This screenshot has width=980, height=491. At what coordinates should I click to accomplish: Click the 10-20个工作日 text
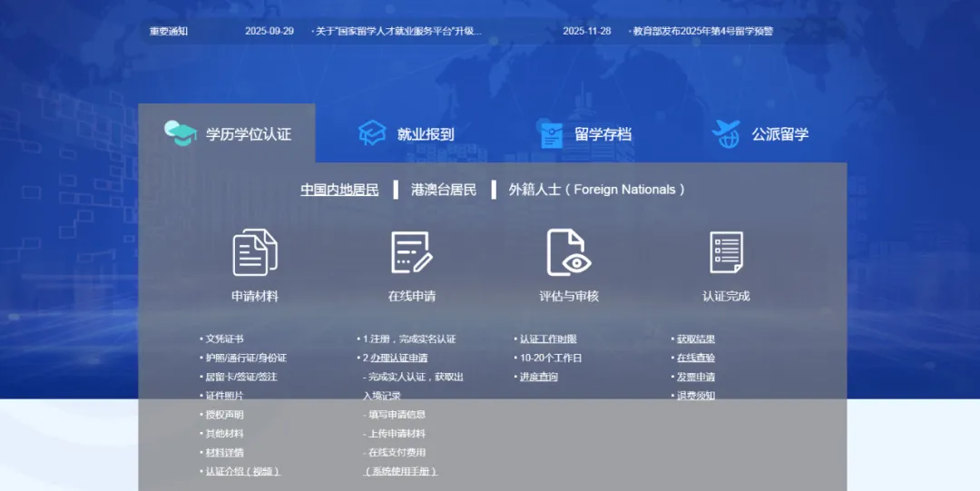551,358
